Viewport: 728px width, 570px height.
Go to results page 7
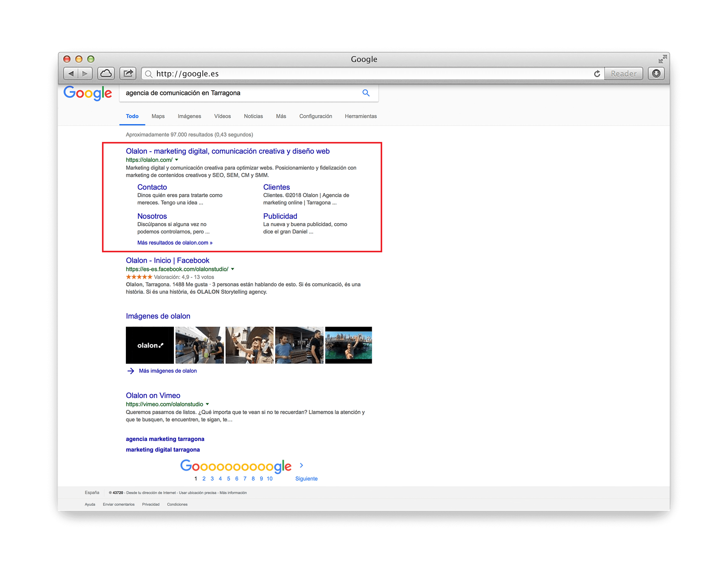(x=245, y=479)
